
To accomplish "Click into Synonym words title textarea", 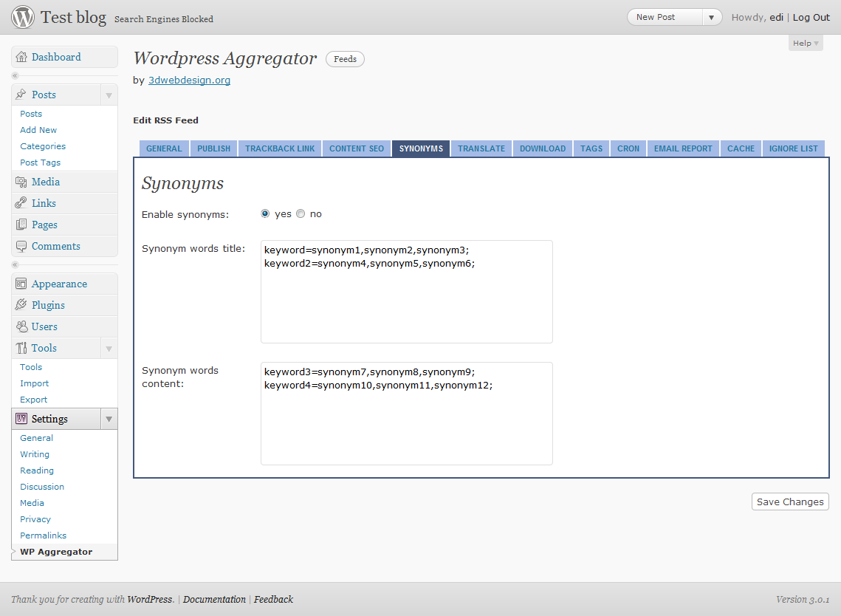I will pyautogui.click(x=407, y=291).
